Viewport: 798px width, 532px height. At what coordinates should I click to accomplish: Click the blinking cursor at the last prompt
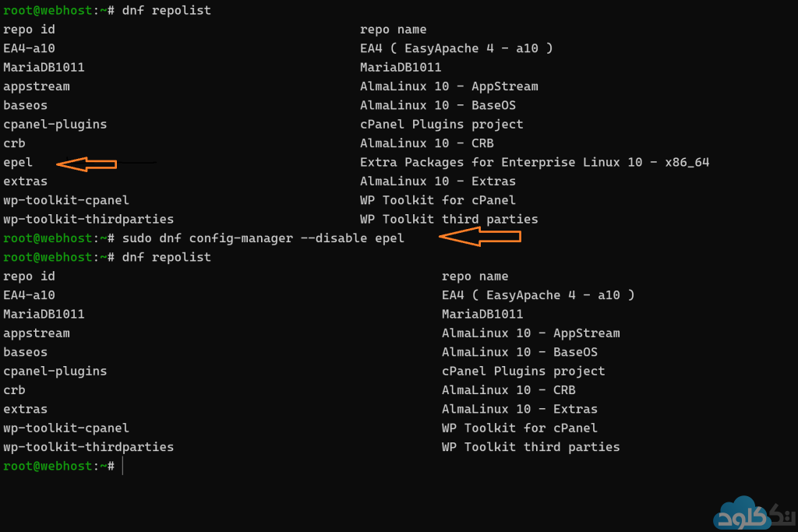[x=122, y=466]
